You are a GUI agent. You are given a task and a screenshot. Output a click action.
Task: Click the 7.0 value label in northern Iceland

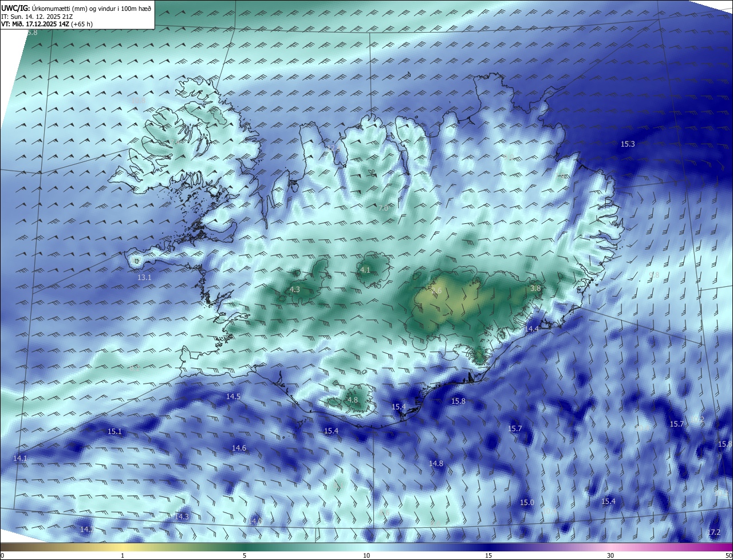[383, 208]
